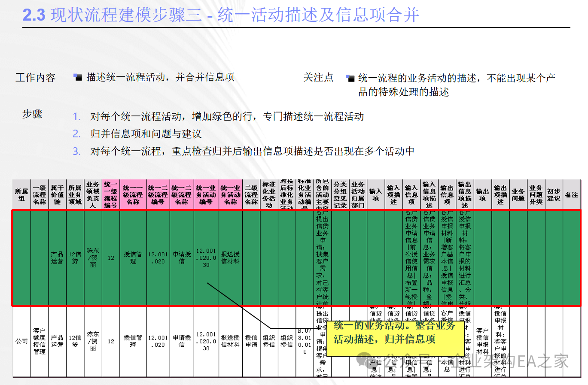
Task: Click step 2 text '归并信息项和问题与建议'
Action: [x=146, y=134]
